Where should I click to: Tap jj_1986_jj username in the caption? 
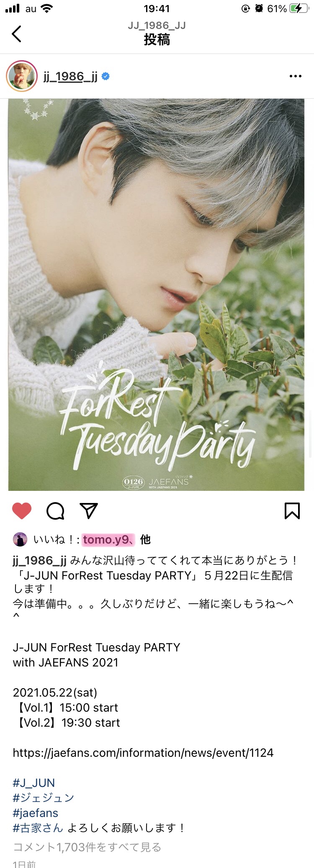pyautogui.click(x=40, y=561)
